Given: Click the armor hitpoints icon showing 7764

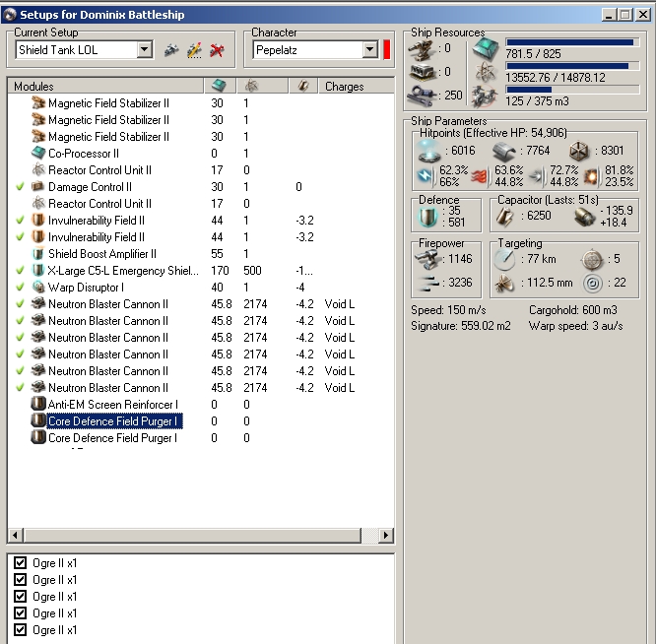Looking at the screenshot, I should point(503,152).
